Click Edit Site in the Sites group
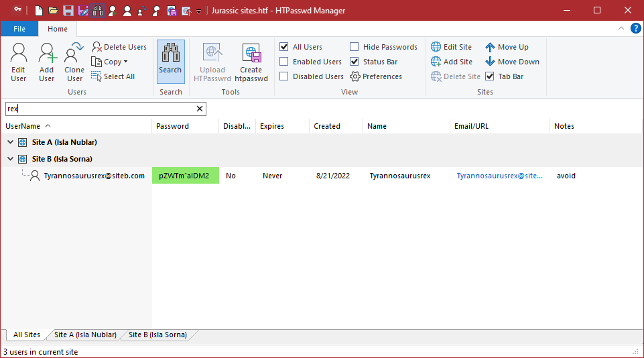The width and height of the screenshot is (644, 358). tap(452, 47)
